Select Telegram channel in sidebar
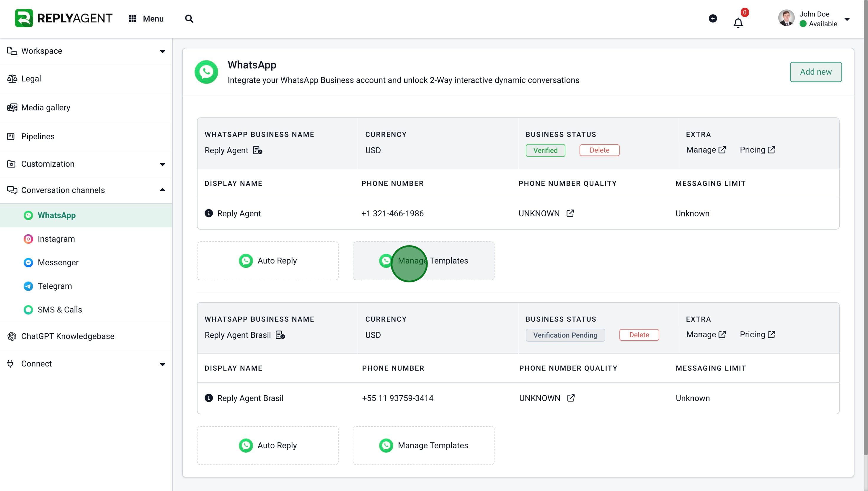Image resolution: width=868 pixels, height=491 pixels. click(86, 286)
